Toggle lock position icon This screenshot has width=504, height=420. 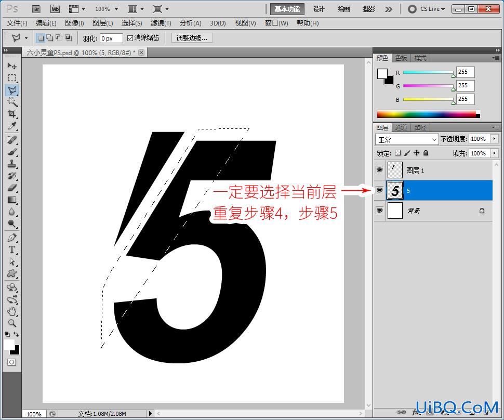coord(417,153)
